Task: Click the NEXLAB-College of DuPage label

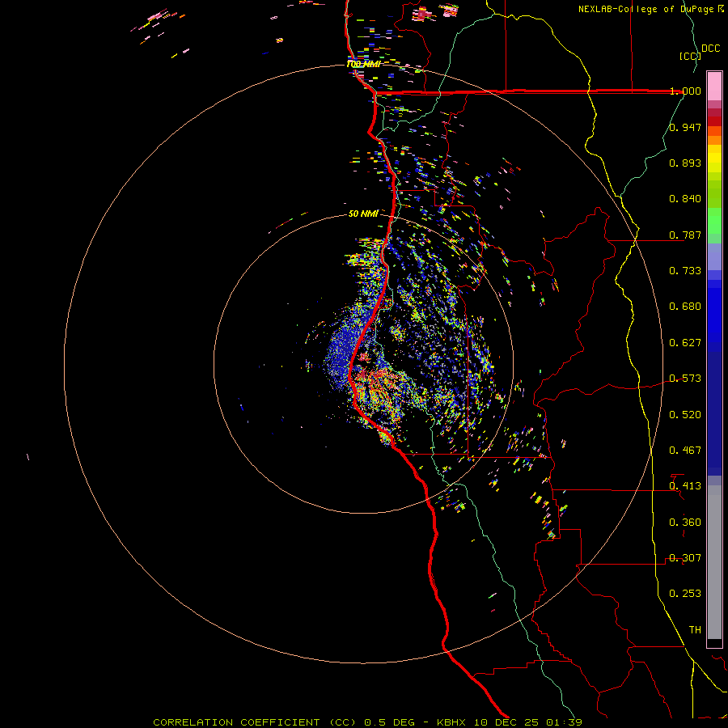Action: [x=650, y=9]
